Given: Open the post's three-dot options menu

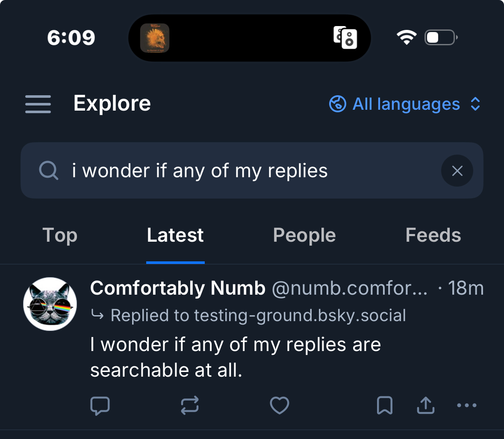Looking at the screenshot, I should [466, 406].
